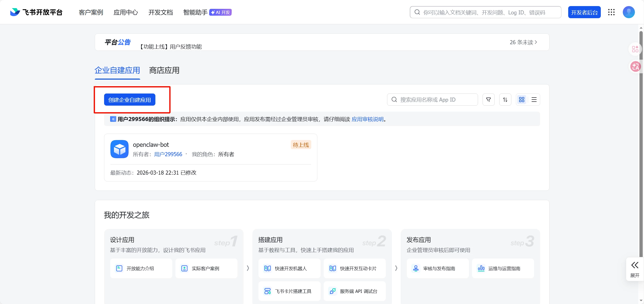Viewport: 644px width, 304px height.
Task: Switch to list view layout
Action: (534, 100)
